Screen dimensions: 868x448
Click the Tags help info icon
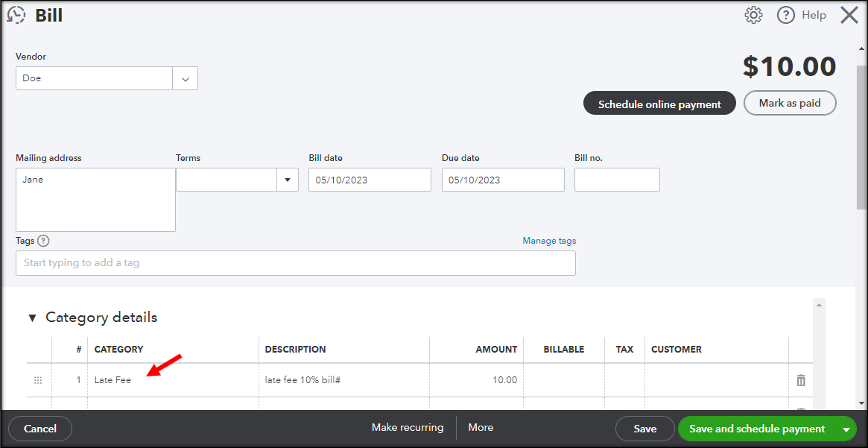point(43,241)
